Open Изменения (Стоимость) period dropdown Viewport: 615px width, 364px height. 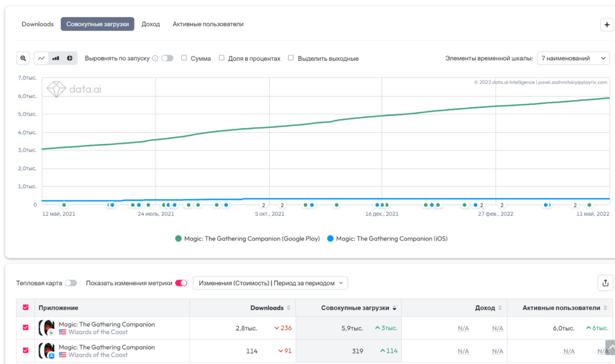click(270, 283)
